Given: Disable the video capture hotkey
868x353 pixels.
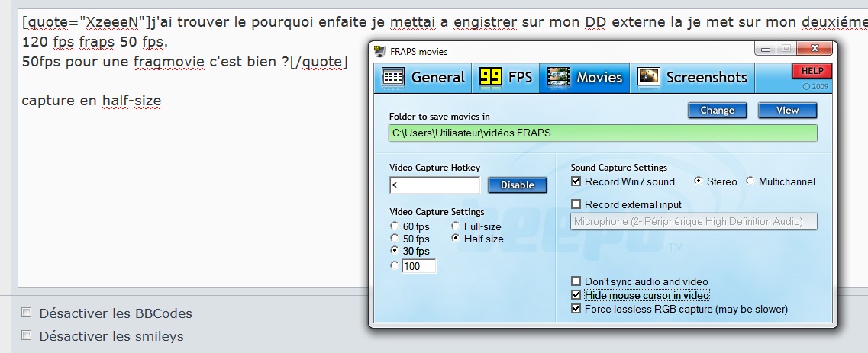Looking at the screenshot, I should (x=517, y=185).
